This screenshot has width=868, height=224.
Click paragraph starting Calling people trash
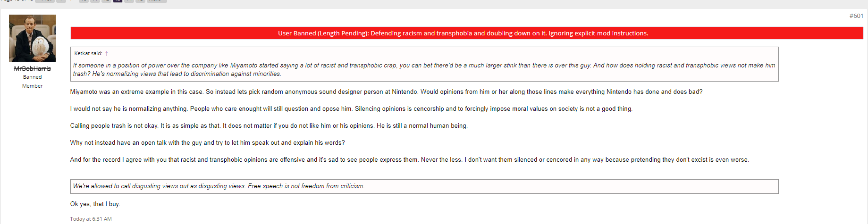tap(269, 126)
